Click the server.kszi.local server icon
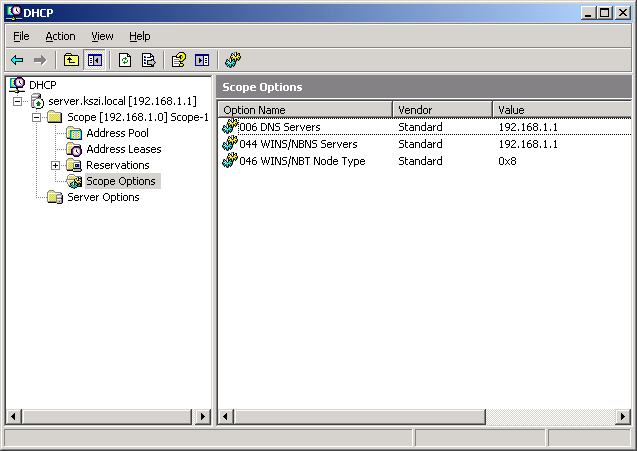Viewport: 637px width, 451px height. coord(37,101)
